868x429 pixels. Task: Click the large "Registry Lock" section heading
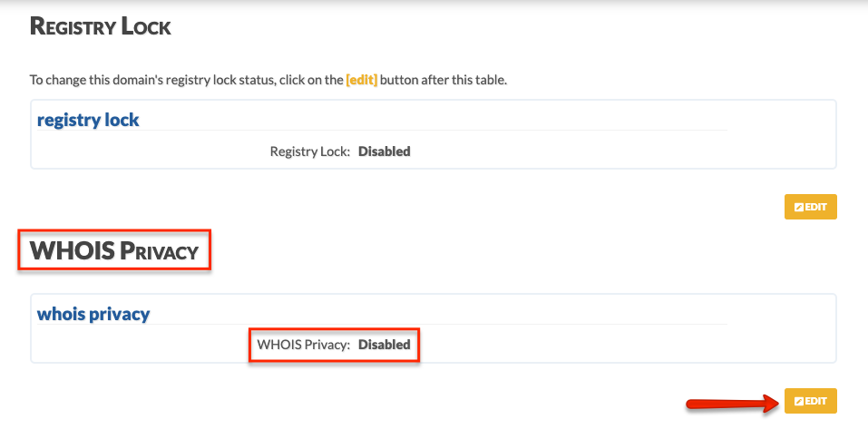click(x=100, y=26)
